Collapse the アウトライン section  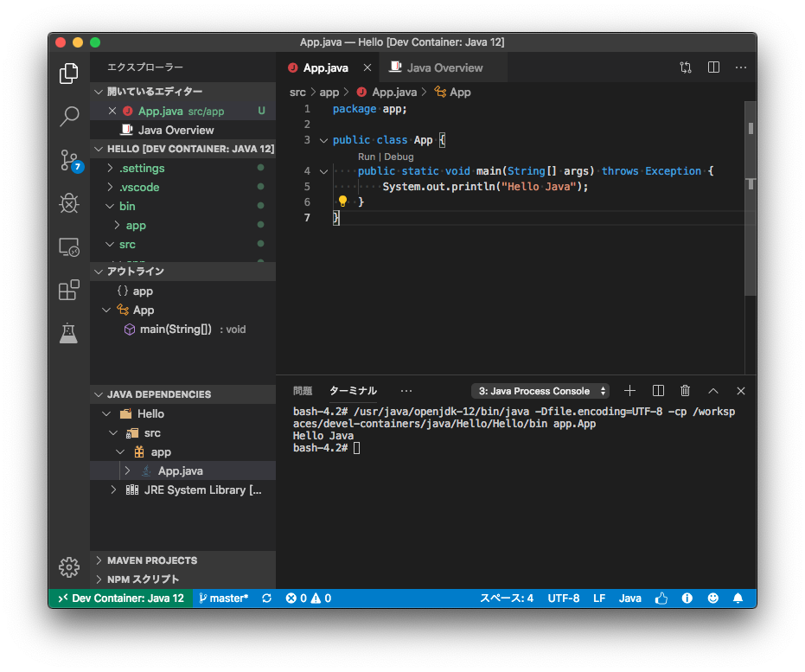99,272
